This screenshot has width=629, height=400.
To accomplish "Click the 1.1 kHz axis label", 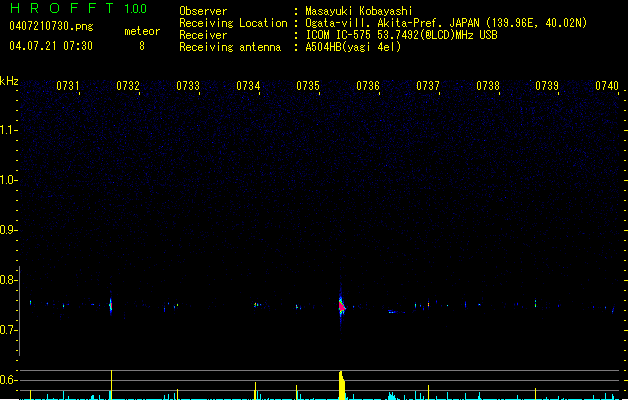I will (x=7, y=130).
